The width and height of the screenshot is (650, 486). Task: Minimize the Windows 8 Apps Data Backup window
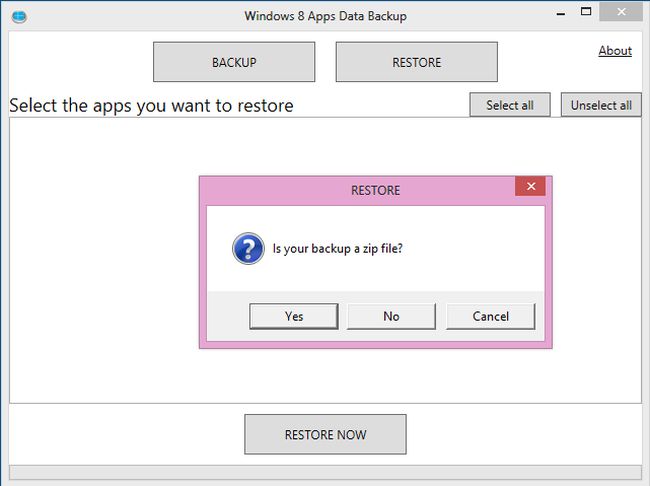(x=561, y=13)
